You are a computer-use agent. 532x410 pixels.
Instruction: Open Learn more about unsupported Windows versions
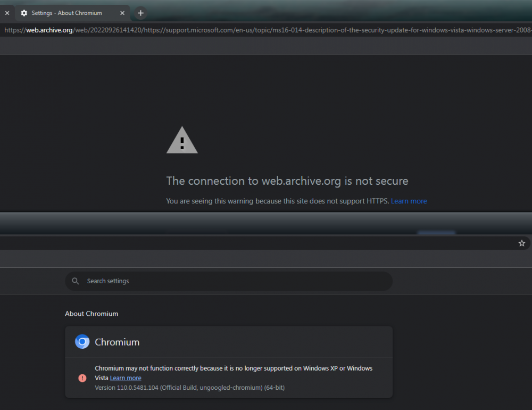pos(126,378)
